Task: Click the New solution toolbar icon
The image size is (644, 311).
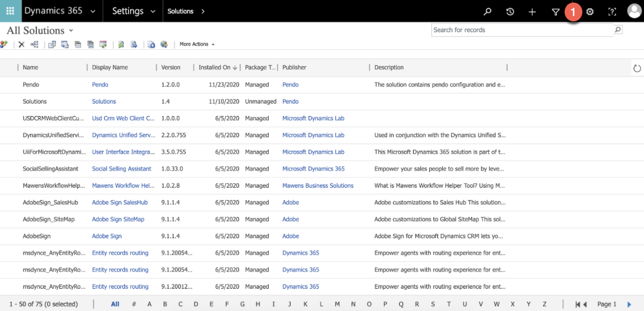Action: tap(4, 45)
